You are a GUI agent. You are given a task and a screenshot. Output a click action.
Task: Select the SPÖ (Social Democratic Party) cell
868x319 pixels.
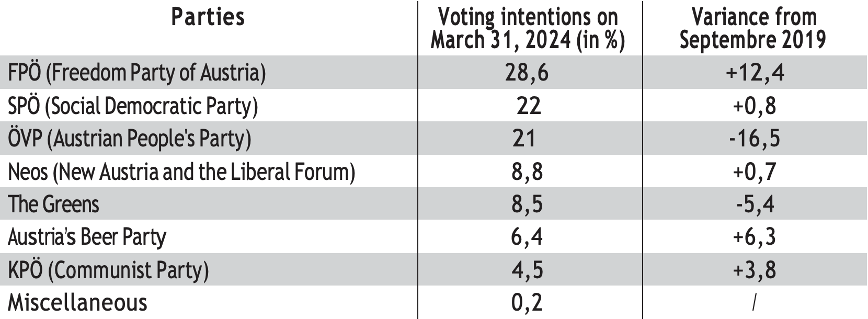133,106
